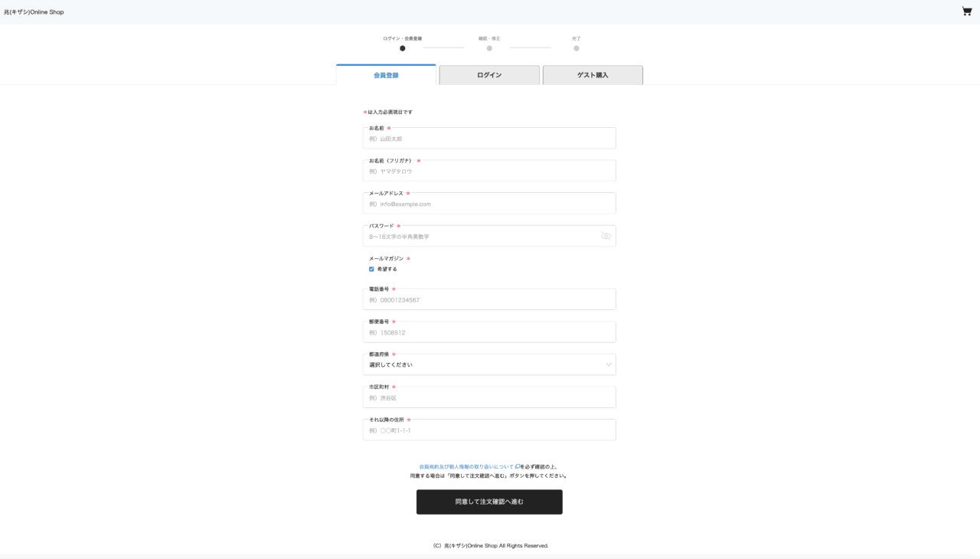Focus the メールアドレス input field
Screen dimensions: 980x559
(x=488, y=204)
